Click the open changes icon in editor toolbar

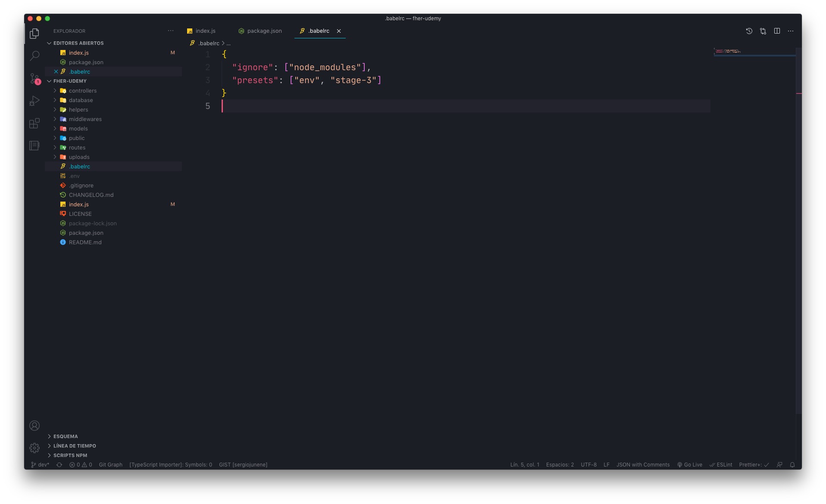tap(763, 31)
